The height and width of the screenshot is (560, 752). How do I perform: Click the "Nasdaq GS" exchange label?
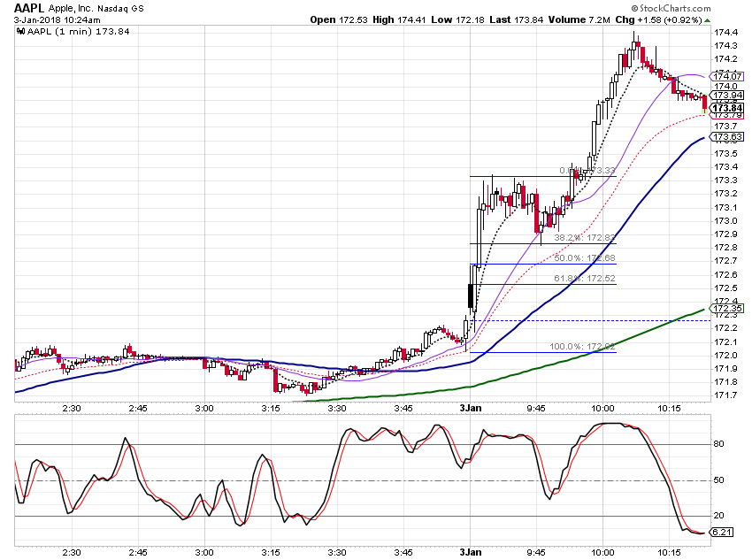click(120, 9)
